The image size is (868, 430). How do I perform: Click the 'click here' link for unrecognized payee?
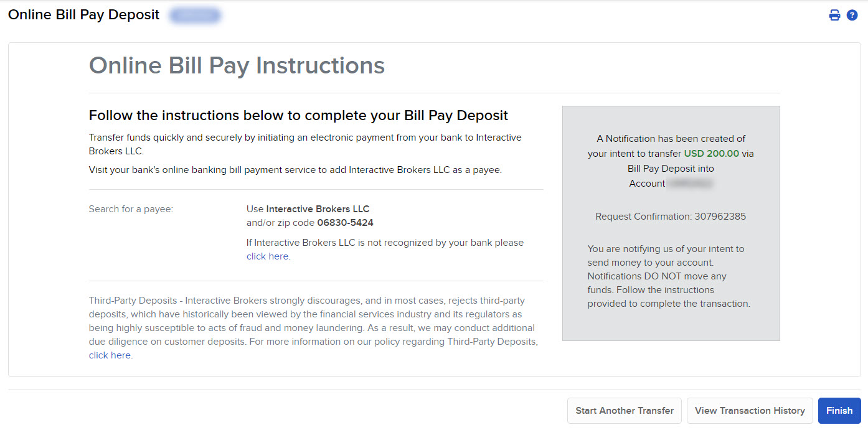tap(267, 256)
